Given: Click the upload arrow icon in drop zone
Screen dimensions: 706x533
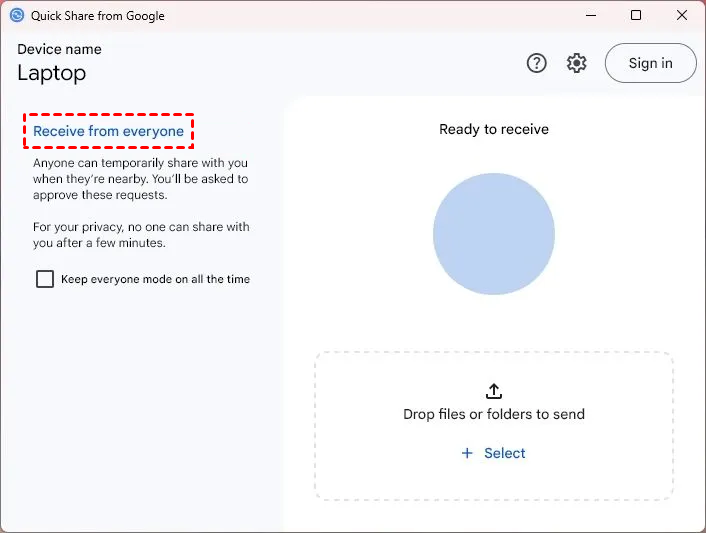Looking at the screenshot, I should pyautogui.click(x=494, y=391).
